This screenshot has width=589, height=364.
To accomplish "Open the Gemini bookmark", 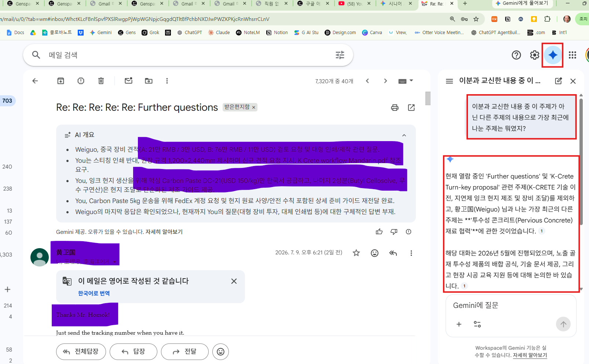I will [100, 33].
